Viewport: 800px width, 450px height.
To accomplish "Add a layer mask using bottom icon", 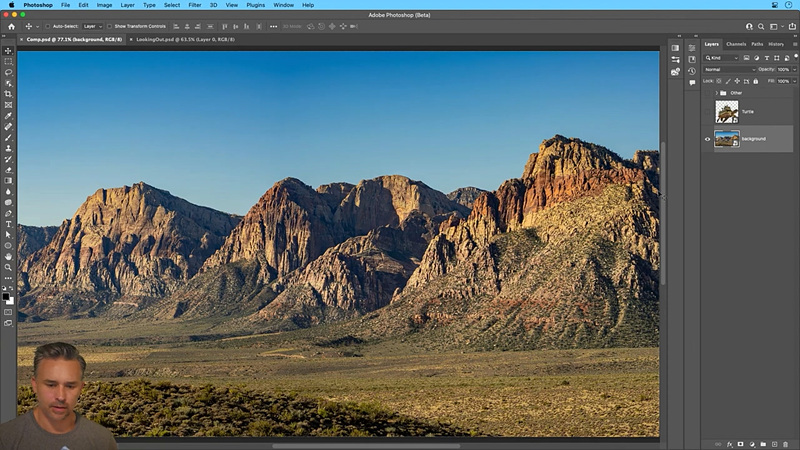I will pyautogui.click(x=740, y=444).
